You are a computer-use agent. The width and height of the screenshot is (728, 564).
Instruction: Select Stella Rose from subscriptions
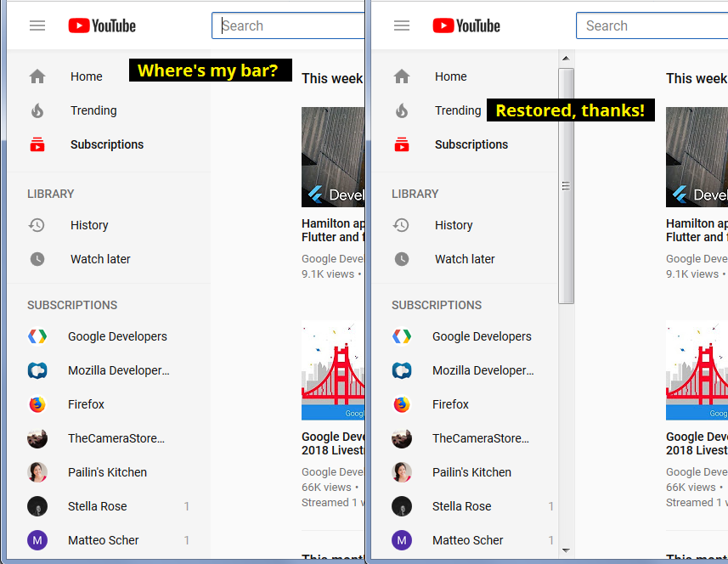pyautogui.click(x=97, y=505)
